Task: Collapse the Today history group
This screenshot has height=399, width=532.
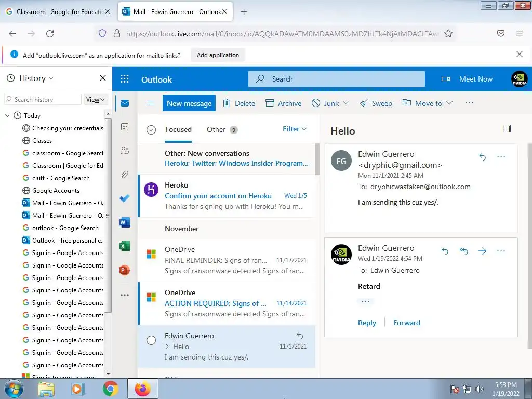Action: click(x=7, y=116)
